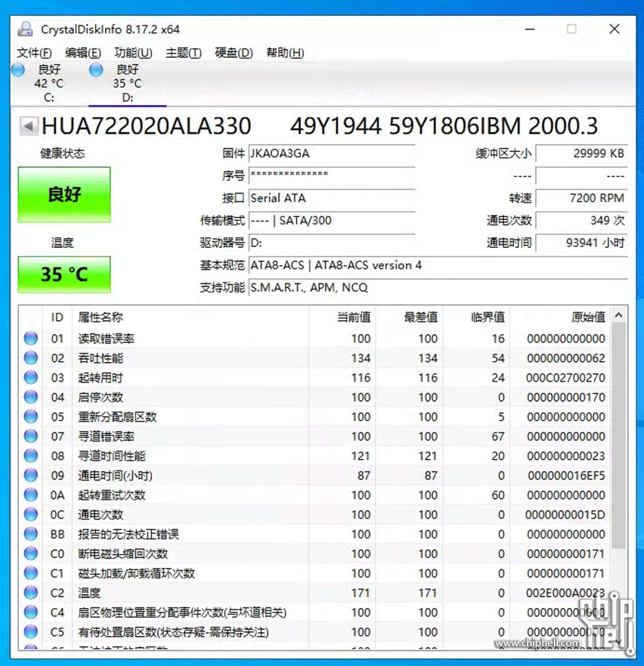Click status orb for attribute C5 有待处置扇区数

pyautogui.click(x=31, y=632)
